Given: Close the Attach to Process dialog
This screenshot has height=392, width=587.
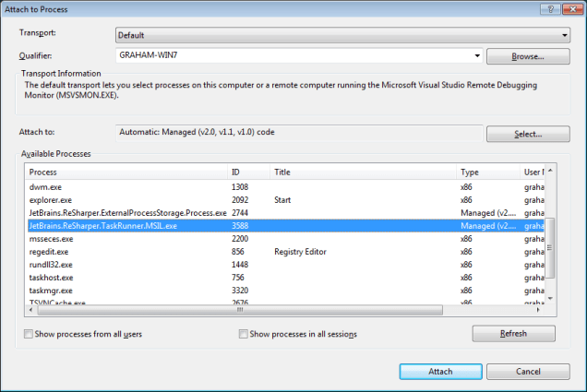Looking at the screenshot, I should tap(571, 8).
